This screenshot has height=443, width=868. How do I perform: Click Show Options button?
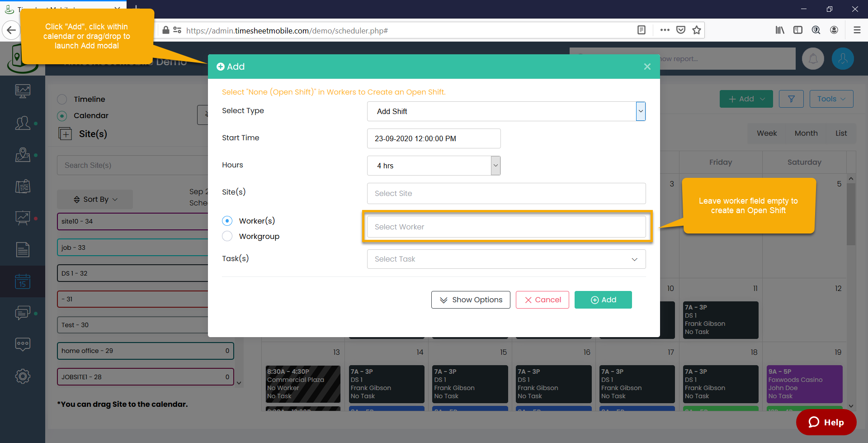click(471, 300)
